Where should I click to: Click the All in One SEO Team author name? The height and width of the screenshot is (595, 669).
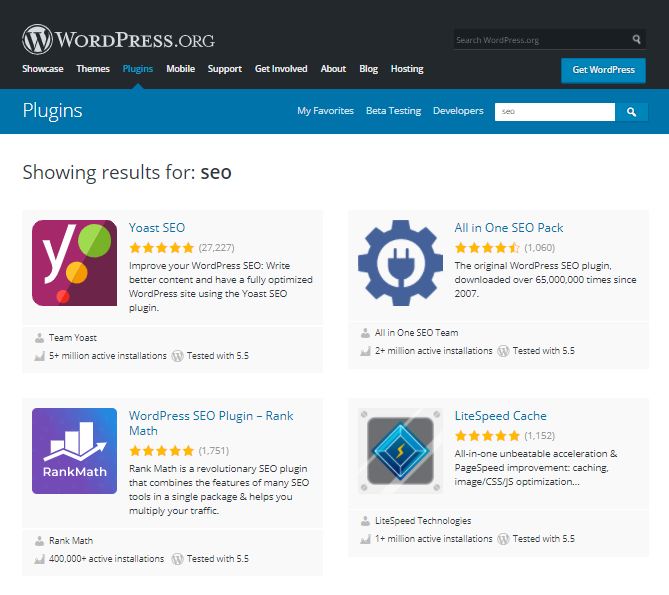(416, 333)
